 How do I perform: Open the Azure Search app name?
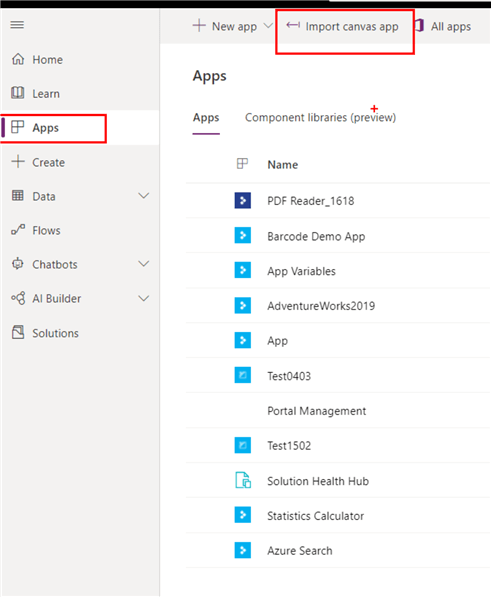click(x=300, y=551)
